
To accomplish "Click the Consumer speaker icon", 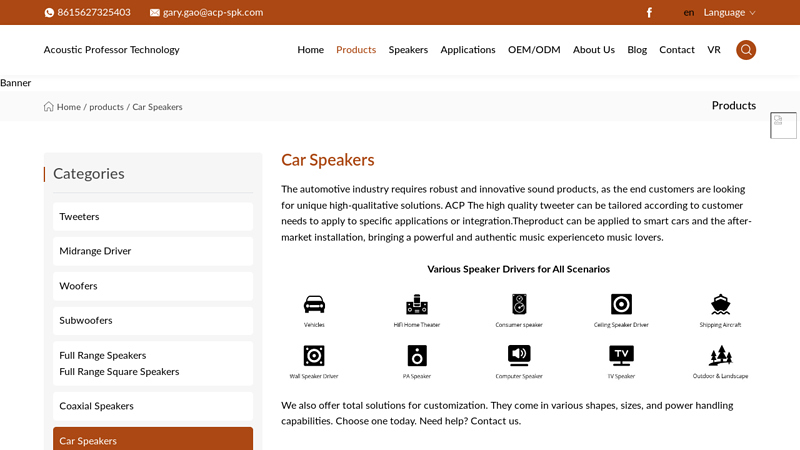I will (x=519, y=304).
